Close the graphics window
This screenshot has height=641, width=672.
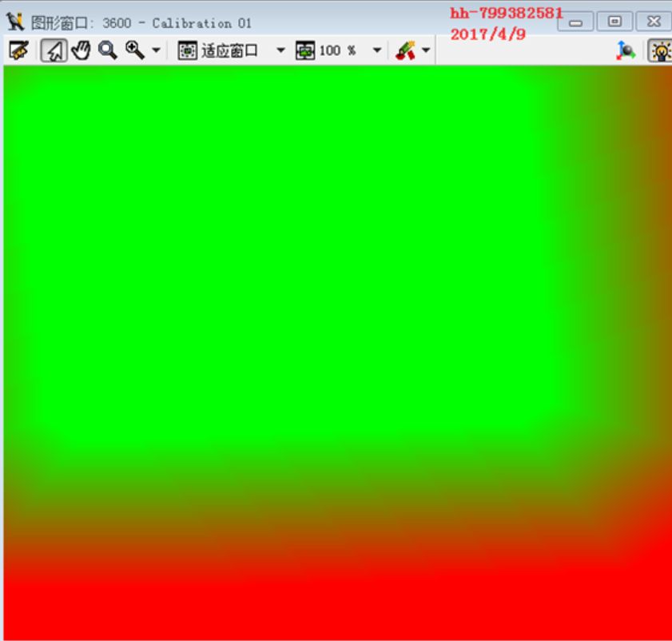[x=654, y=22]
